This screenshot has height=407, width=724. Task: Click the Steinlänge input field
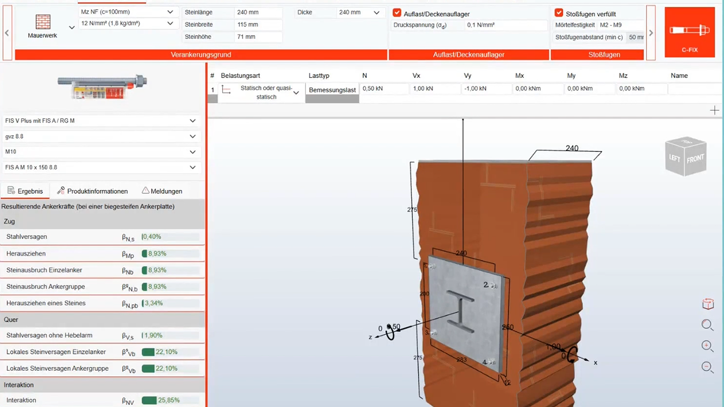258,13
